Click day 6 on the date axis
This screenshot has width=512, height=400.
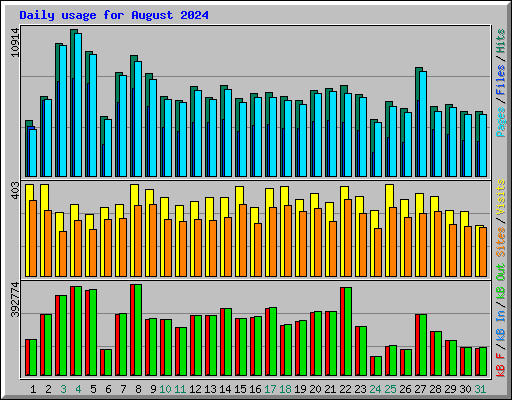[108, 389]
